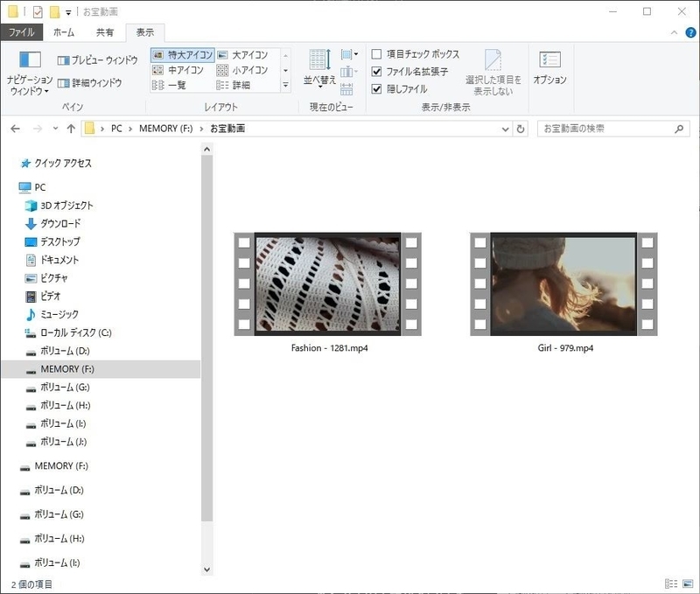The height and width of the screenshot is (594, 700).
Task: Click お宝動画 in the address bar
Action: click(227, 129)
